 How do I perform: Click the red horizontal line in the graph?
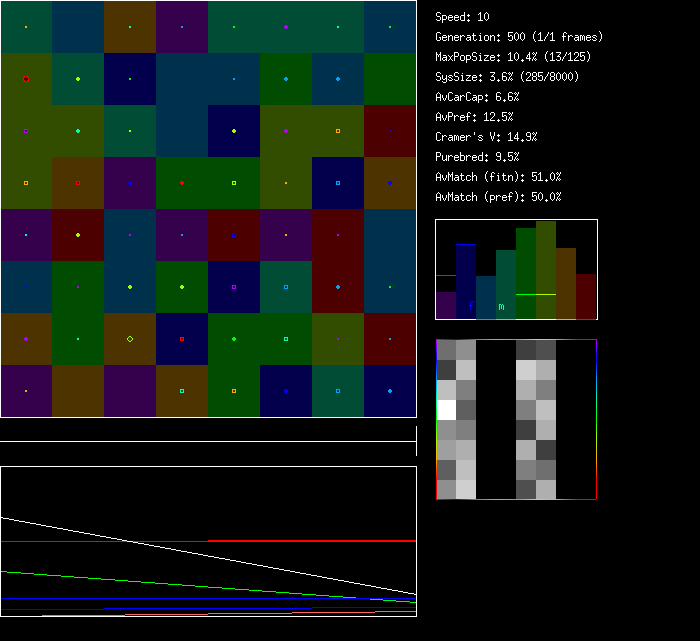[x=310, y=540]
